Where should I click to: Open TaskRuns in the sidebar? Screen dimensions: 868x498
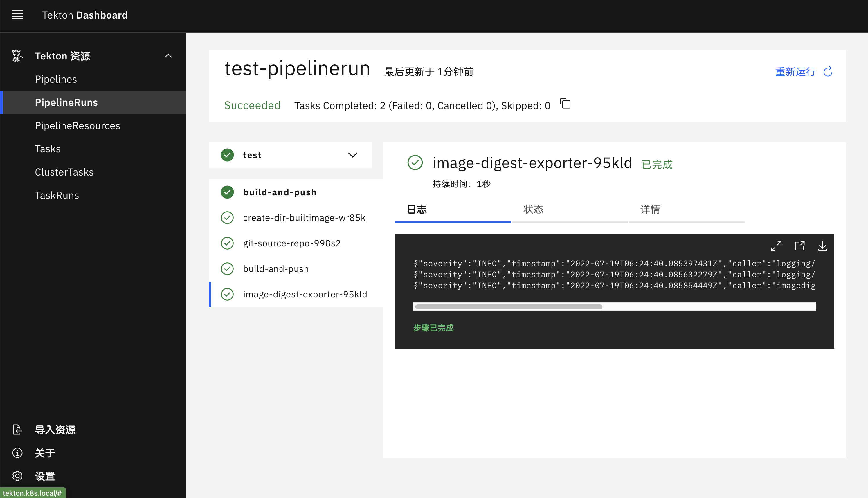point(93,195)
